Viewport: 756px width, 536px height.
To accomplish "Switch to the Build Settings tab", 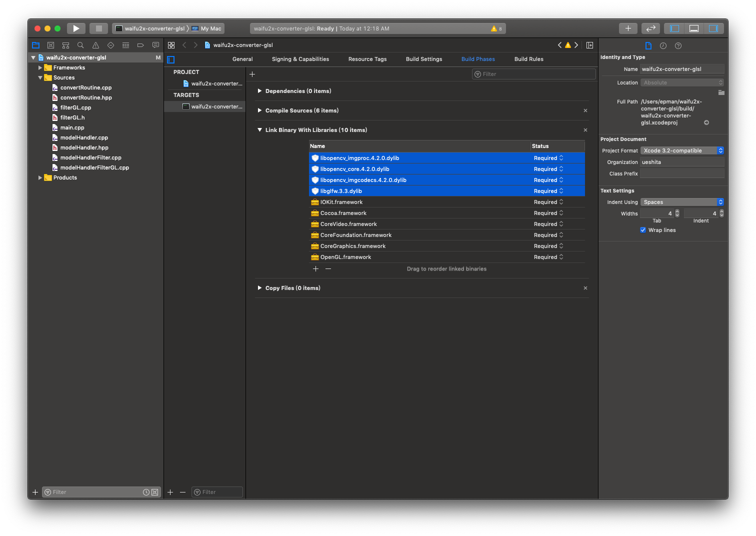I will 424,59.
